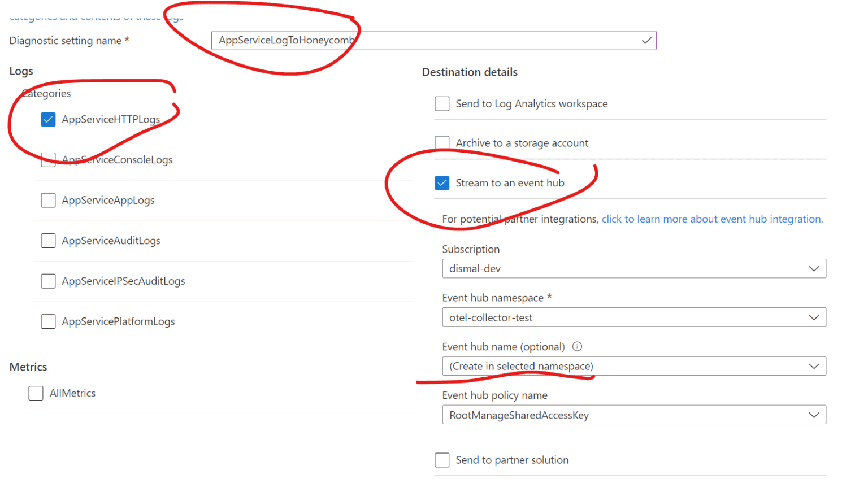Screen dimensions: 868x483
Task: Open the Subscription dropdown showing dismal-dev
Action: coord(633,269)
